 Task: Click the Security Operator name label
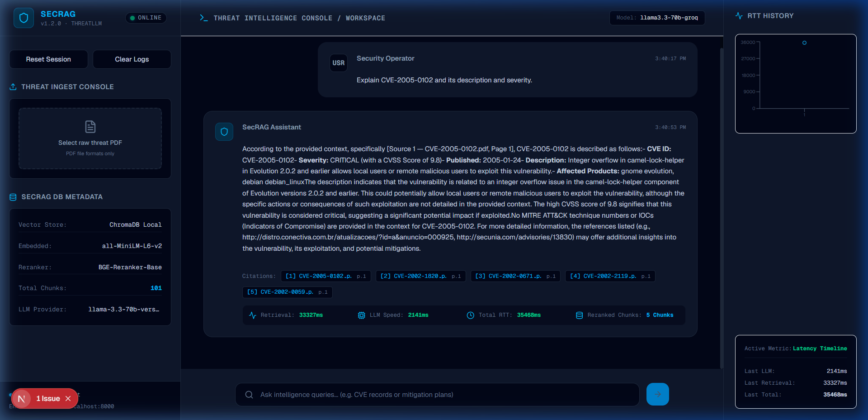[386, 58]
